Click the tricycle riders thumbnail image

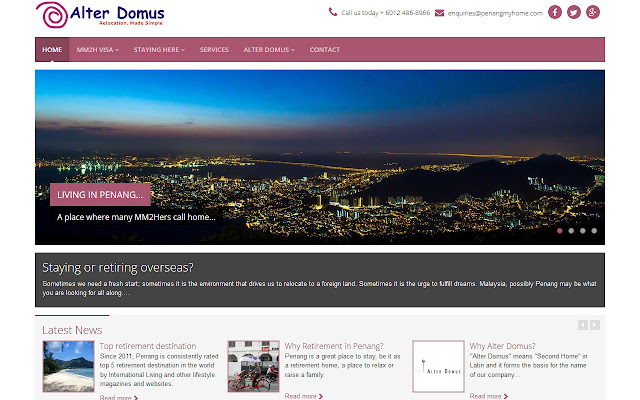(x=253, y=367)
